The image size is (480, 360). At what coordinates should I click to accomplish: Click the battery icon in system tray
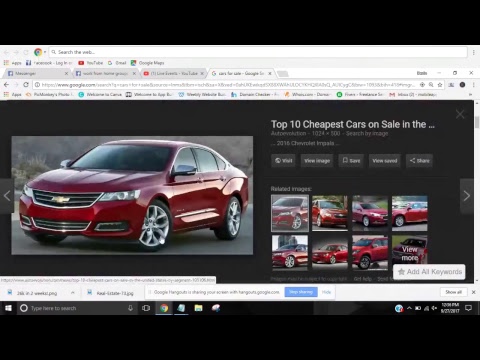(418, 308)
